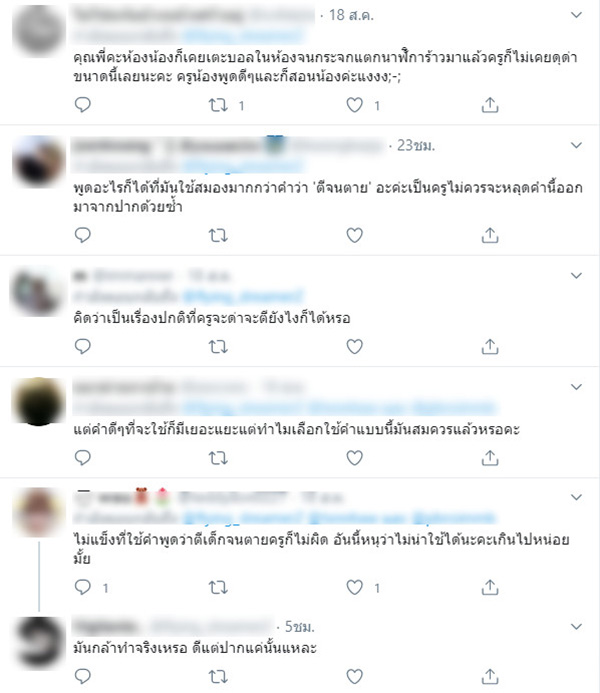Expand options chevron on the 23ชม. tweet

point(576,145)
